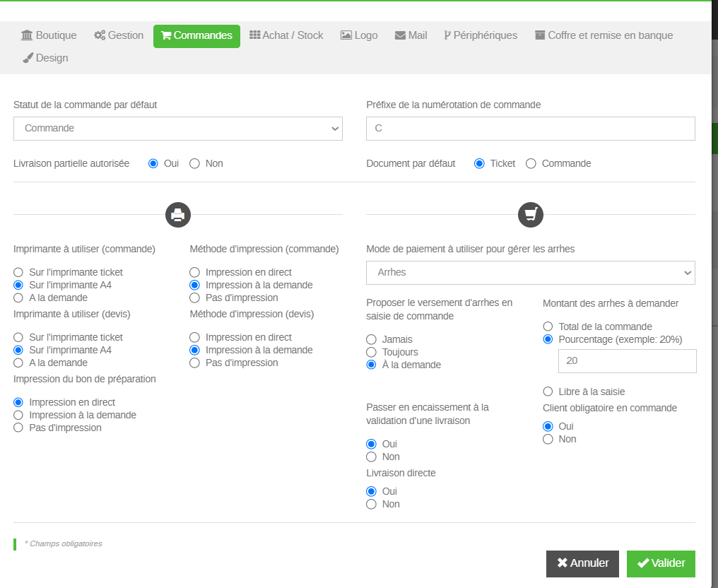Switch to the Achat / Stock tab

click(x=286, y=35)
